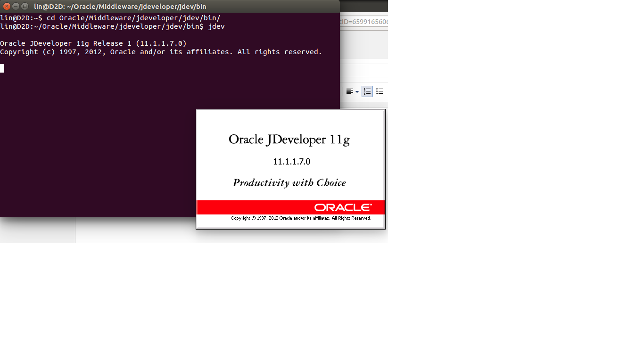Click the '11.1.1.7.0' version text on the splash screen
644x362 pixels.
[x=291, y=162]
